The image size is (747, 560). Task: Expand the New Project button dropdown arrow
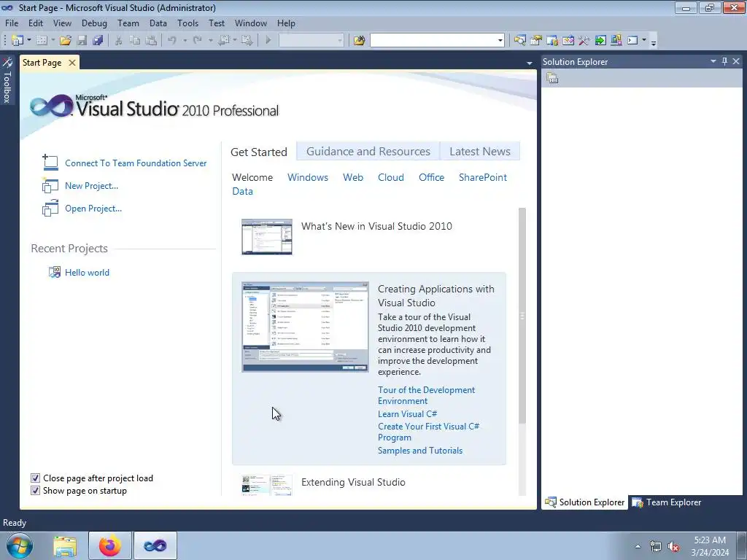[29, 41]
